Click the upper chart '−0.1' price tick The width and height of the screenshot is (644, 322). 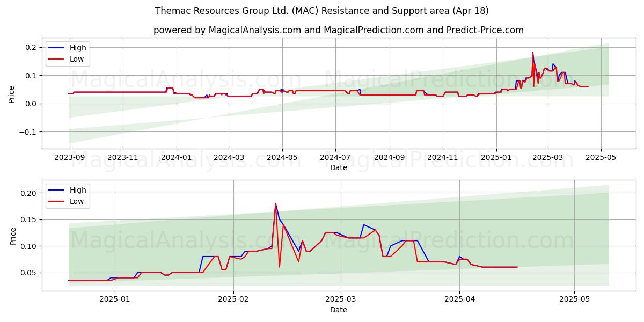pyautogui.click(x=28, y=132)
